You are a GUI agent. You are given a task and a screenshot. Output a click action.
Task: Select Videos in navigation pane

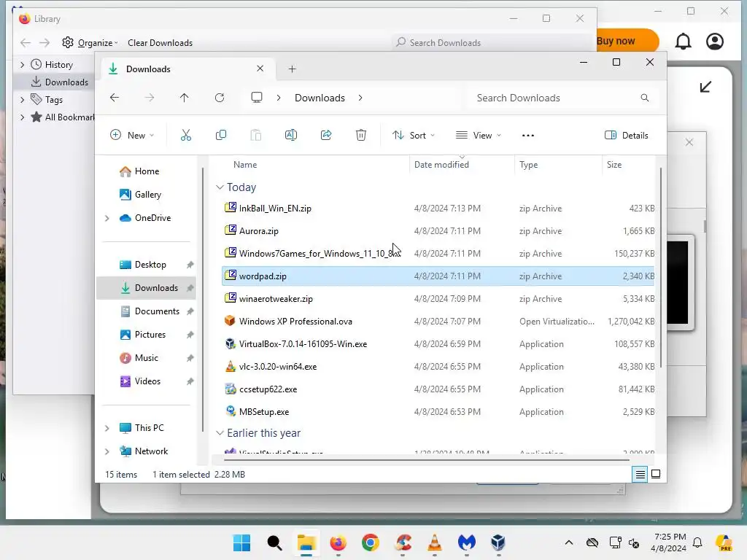coord(147,381)
